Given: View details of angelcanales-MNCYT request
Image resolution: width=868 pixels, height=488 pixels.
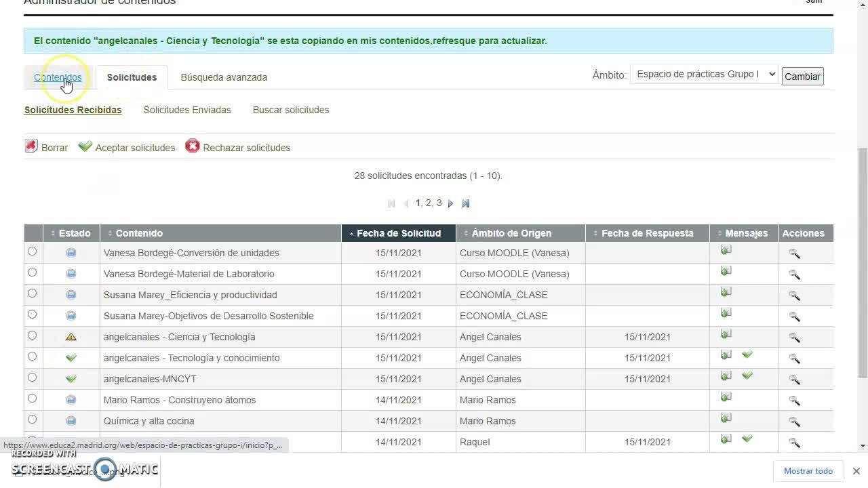Looking at the screenshot, I should [x=794, y=380].
